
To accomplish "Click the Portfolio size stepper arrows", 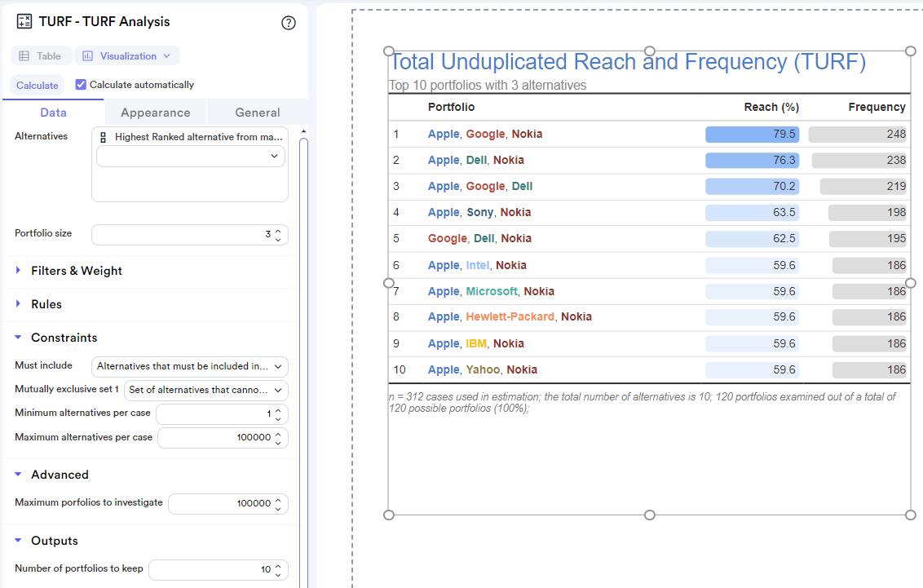I will [278, 235].
